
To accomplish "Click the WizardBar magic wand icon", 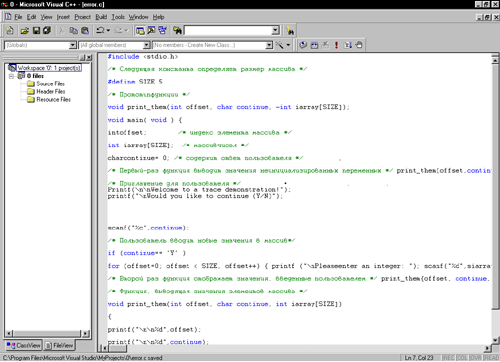I will point(279,45).
